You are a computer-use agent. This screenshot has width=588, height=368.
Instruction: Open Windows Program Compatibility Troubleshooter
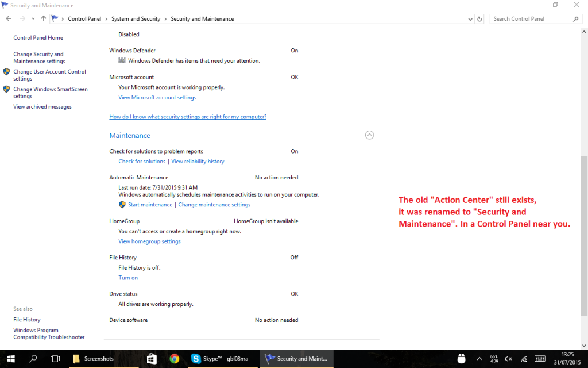click(x=49, y=334)
